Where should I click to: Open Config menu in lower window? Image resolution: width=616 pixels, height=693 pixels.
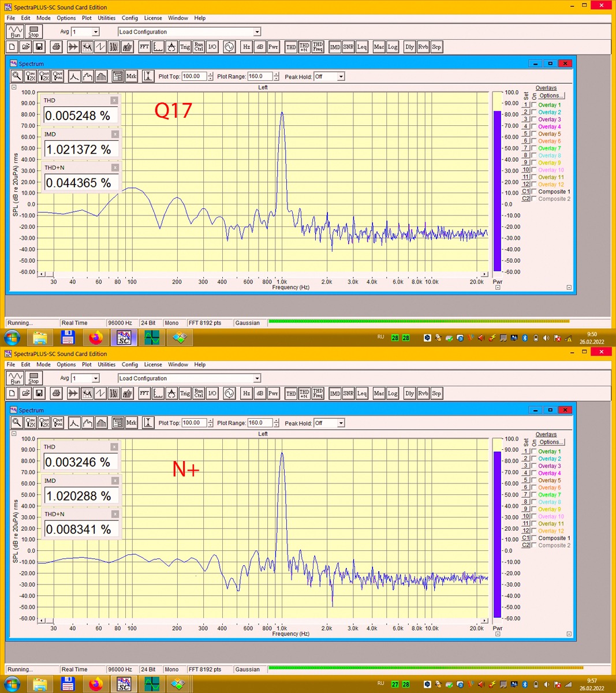(130, 364)
